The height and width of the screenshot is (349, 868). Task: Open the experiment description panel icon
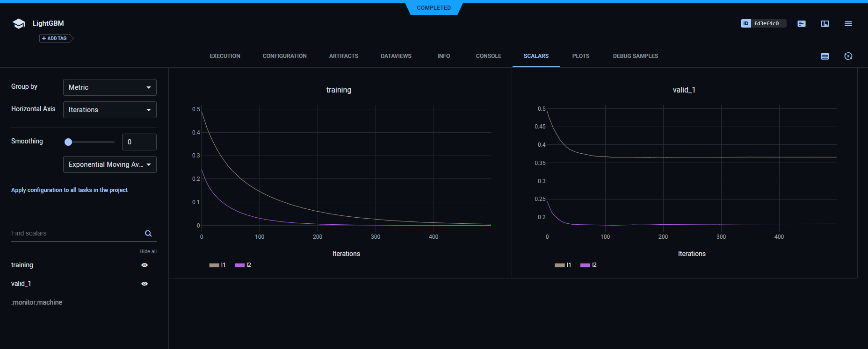point(801,24)
